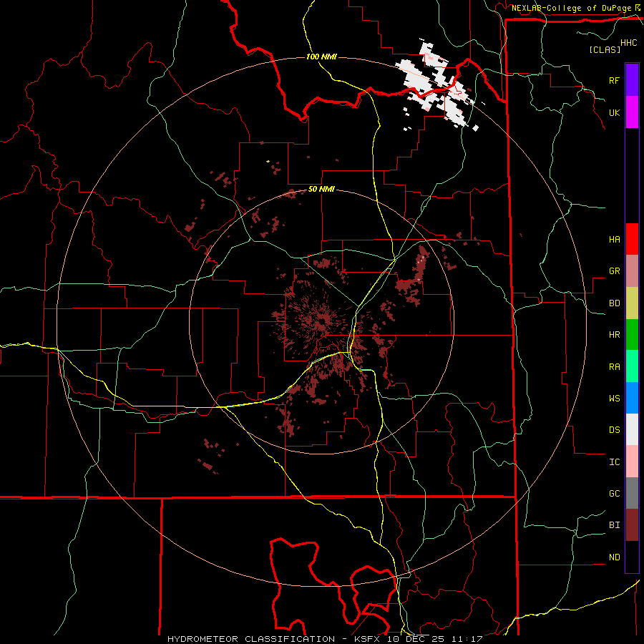
Task: Click the RF legend label
Action: pyautogui.click(x=614, y=80)
